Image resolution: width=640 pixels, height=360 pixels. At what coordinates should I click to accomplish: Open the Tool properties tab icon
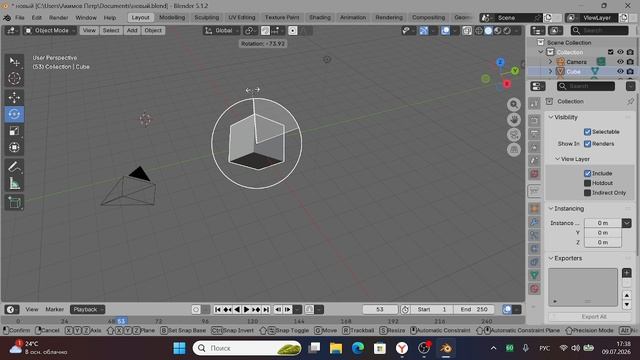tap(534, 104)
